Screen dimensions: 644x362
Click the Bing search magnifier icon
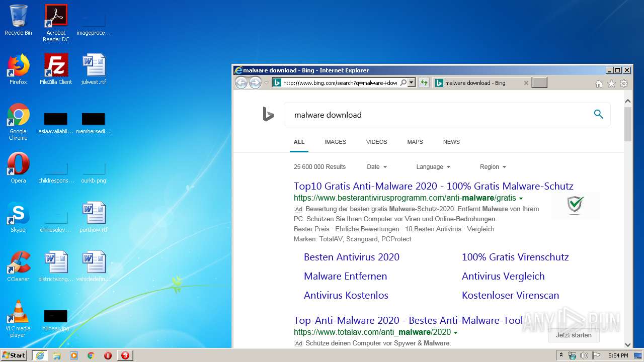pos(598,114)
